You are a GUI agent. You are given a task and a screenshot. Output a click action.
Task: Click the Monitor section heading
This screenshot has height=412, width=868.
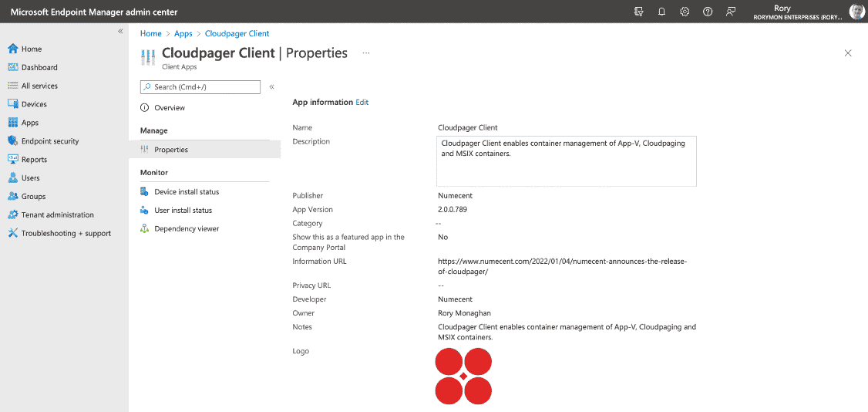(x=154, y=172)
